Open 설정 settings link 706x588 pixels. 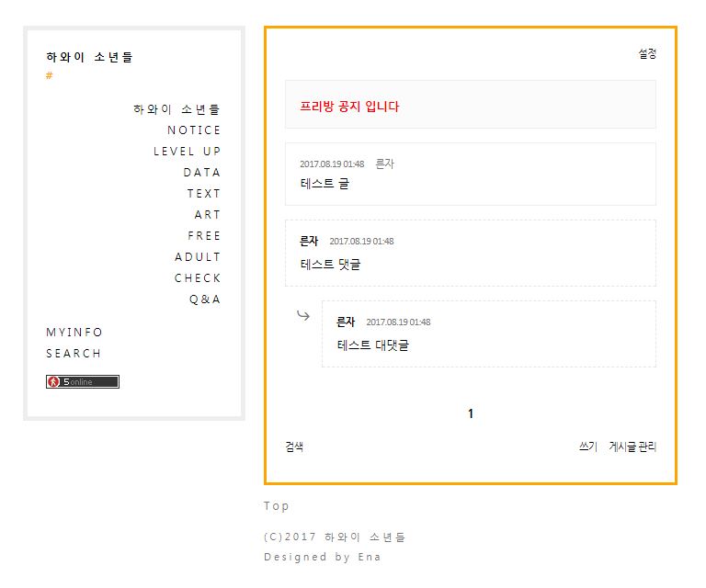[x=647, y=54]
